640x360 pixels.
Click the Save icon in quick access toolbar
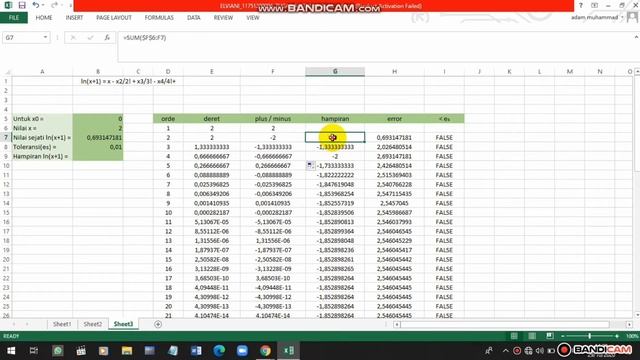(22, 5)
